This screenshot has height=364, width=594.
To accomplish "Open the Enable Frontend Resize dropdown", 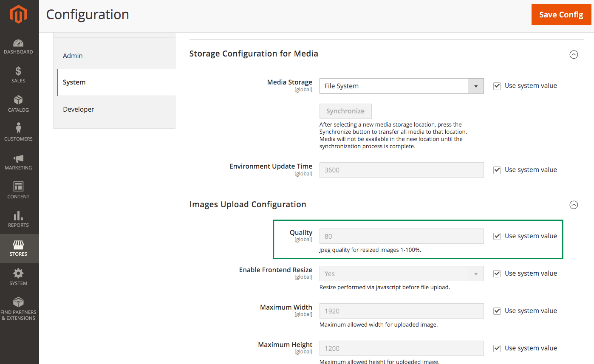I will click(476, 274).
